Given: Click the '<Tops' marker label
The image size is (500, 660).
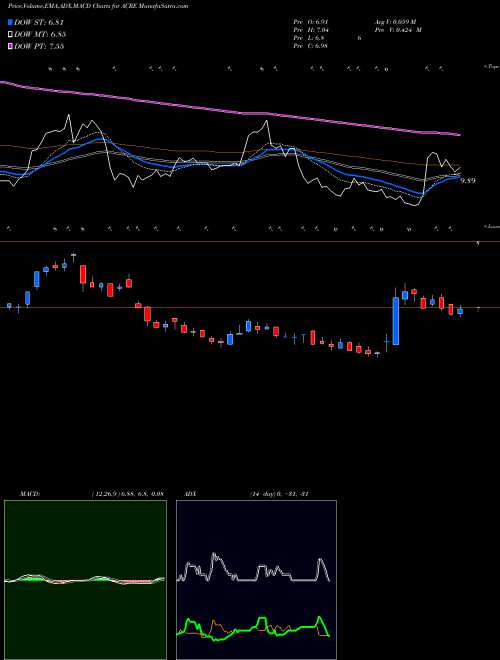Looking at the screenshot, I should coord(491,67).
